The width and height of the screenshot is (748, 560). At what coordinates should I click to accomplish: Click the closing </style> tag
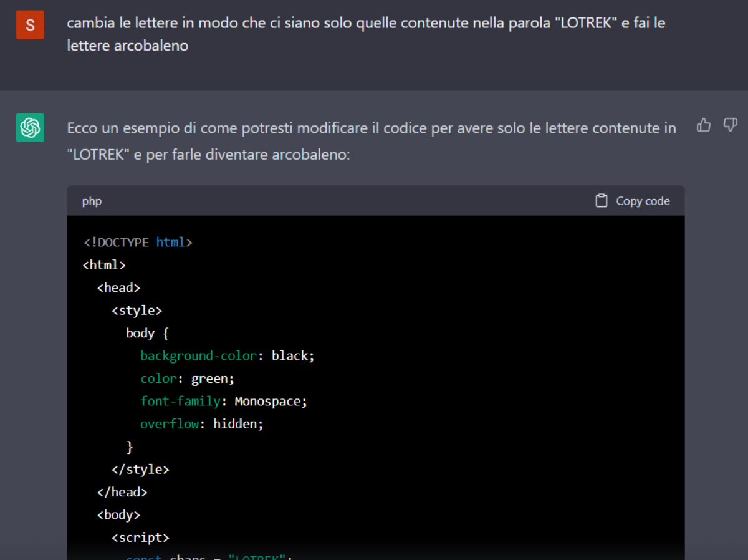coord(140,469)
